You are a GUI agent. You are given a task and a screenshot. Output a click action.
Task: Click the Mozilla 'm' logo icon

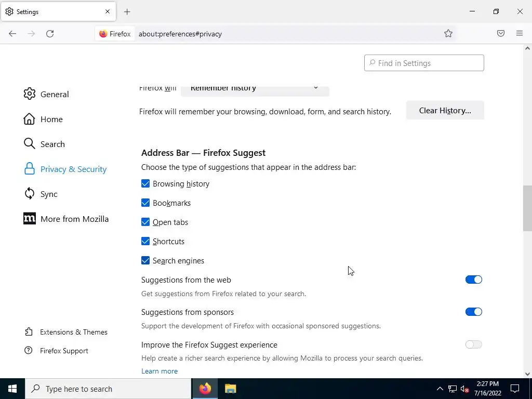click(x=30, y=219)
